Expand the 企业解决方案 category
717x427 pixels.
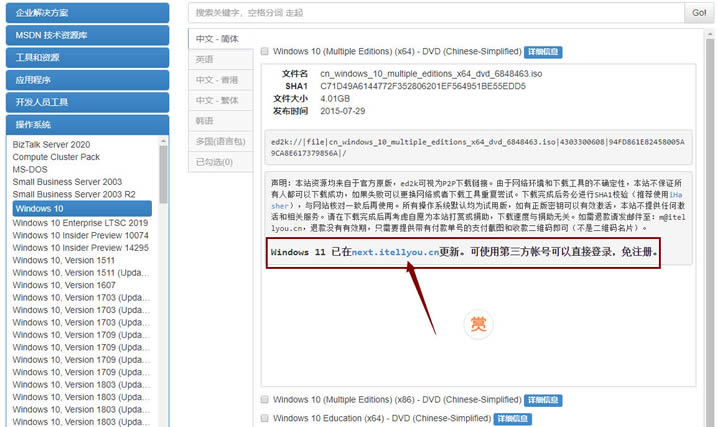pyautogui.click(x=87, y=13)
